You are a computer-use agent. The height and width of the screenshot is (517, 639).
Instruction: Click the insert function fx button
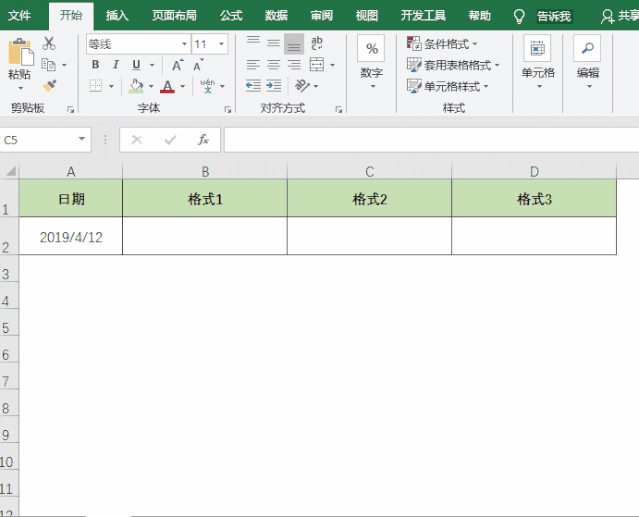203,140
